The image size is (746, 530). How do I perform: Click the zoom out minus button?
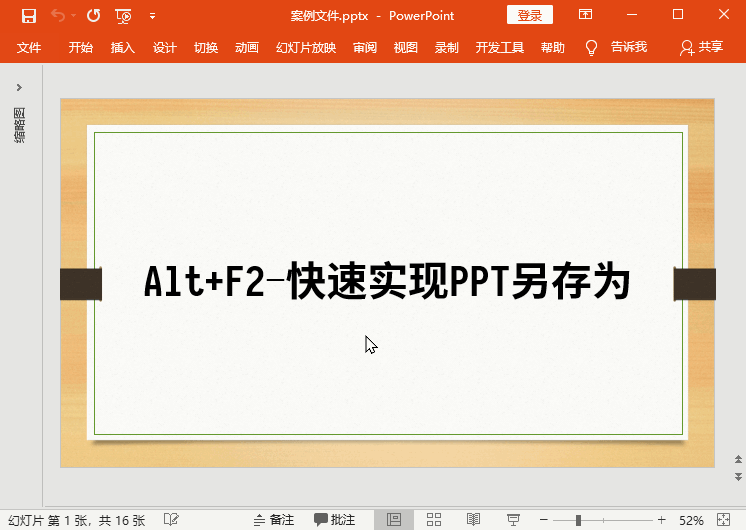pos(544,520)
